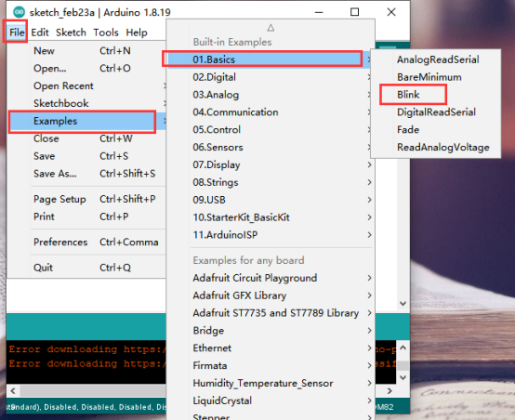The image size is (515, 420).
Task: Click the menu scroll-up triangle arrow
Action: [271, 28]
